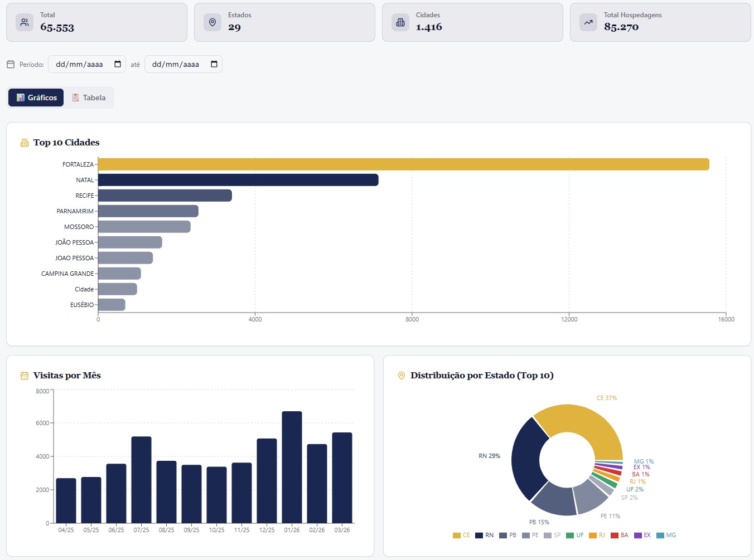The image size is (754, 560).
Task: Switch to the Tabela tab
Action: coord(89,98)
